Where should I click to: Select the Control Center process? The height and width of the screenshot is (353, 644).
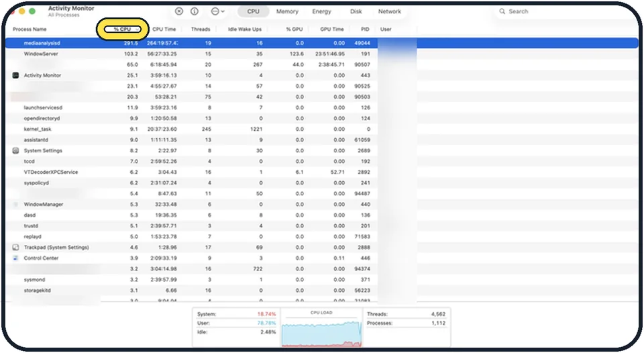tap(321, 258)
